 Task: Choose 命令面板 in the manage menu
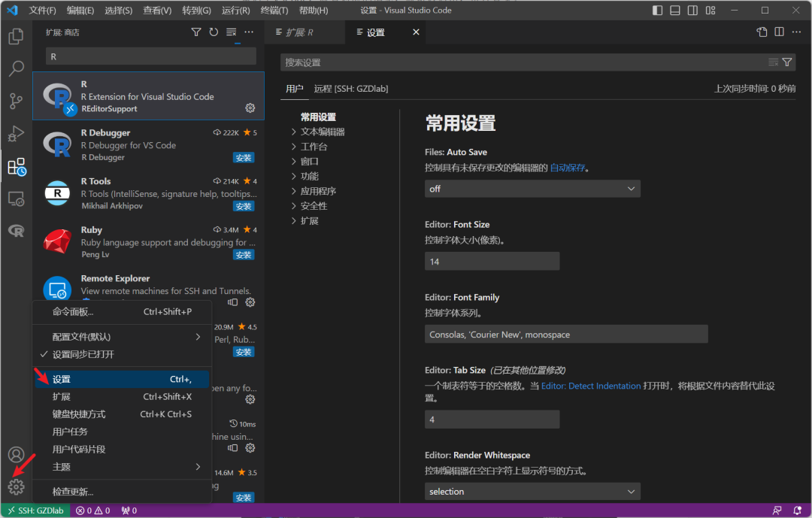123,312
